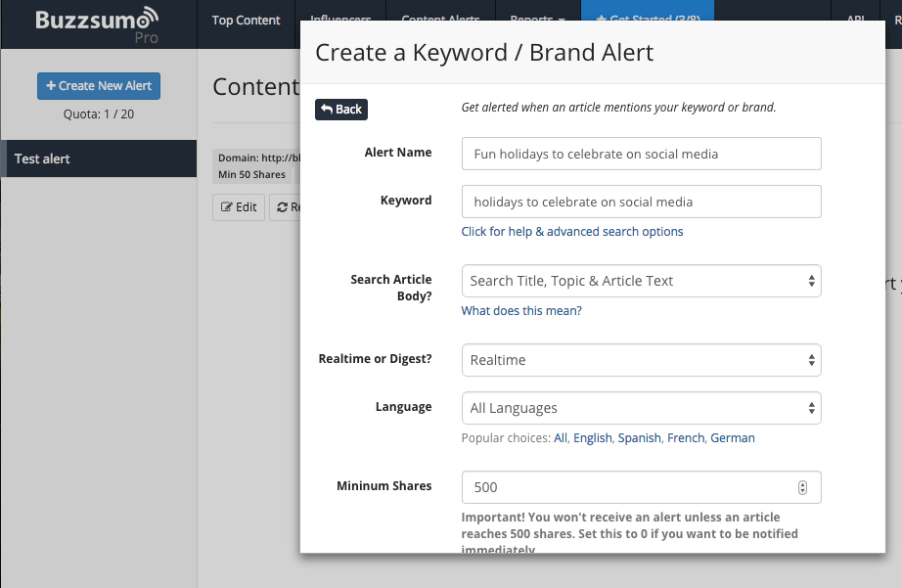
Task: Click the Minimum Shares number field
Action: (642, 487)
